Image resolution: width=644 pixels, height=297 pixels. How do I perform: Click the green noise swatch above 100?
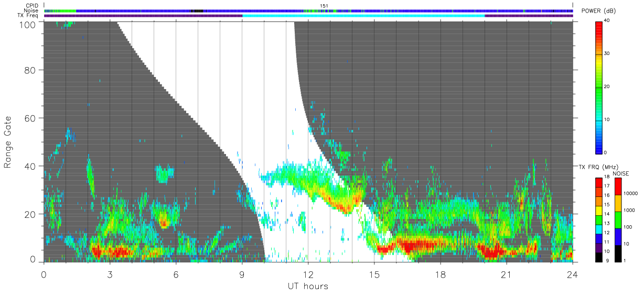[x=618, y=220]
